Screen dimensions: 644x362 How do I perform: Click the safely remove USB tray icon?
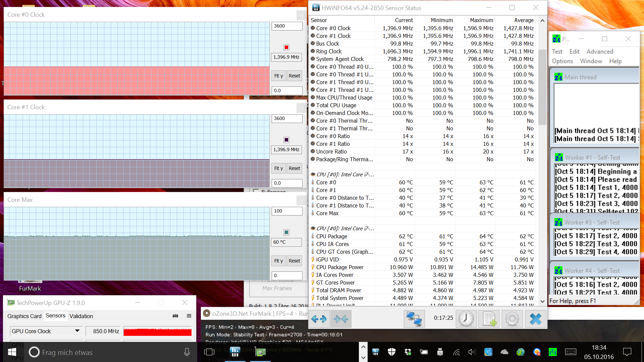440,352
